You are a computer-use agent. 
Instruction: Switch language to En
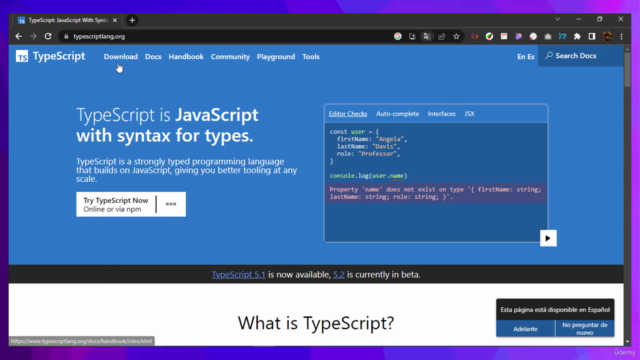pos(521,57)
